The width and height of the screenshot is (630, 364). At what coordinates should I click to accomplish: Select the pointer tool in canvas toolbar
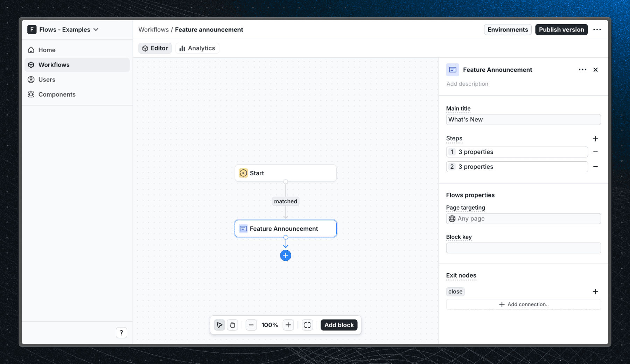(x=219, y=325)
